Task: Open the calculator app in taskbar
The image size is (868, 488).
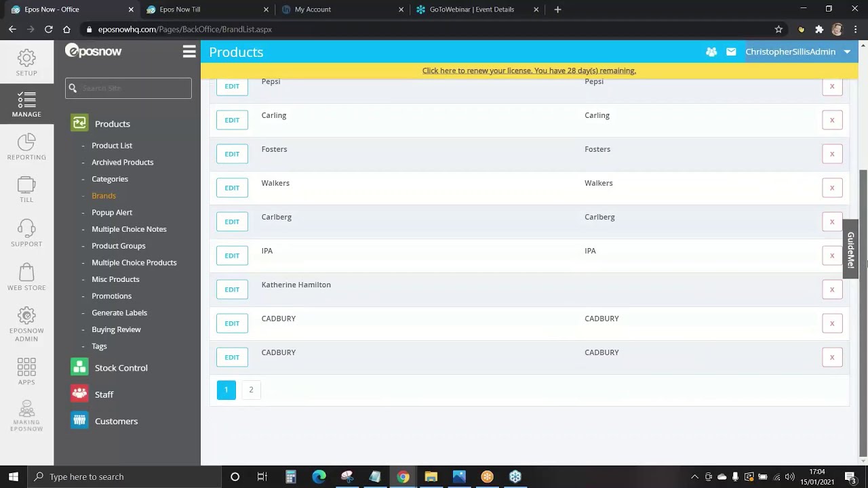Action: point(290,476)
